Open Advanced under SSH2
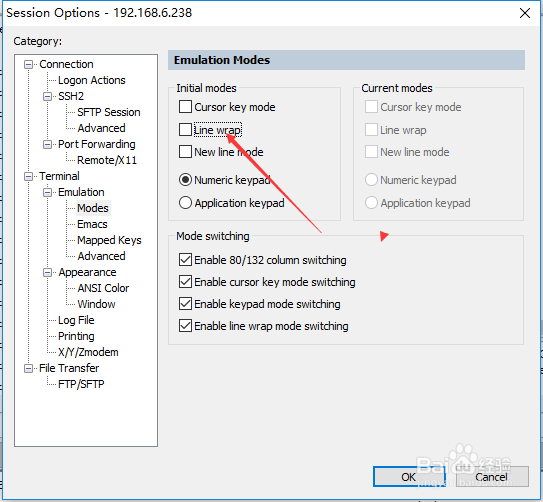The width and height of the screenshot is (543, 502). (x=101, y=128)
